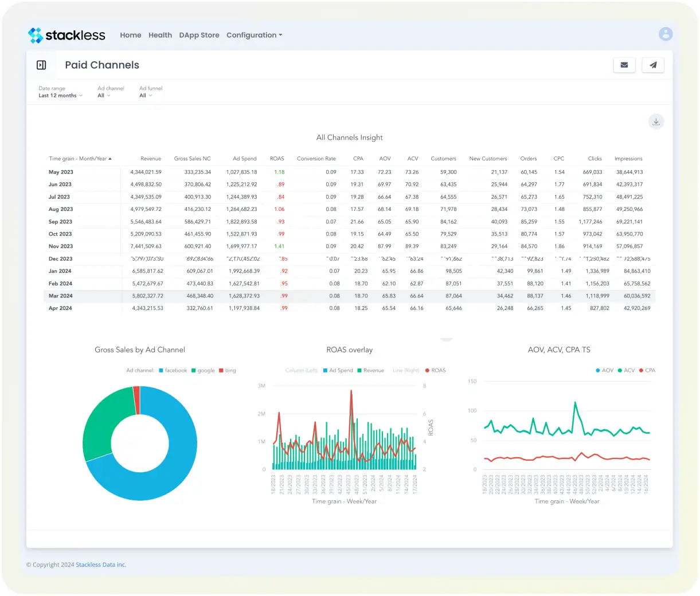Open the Configuration menu
The height and width of the screenshot is (596, 700).
(254, 35)
